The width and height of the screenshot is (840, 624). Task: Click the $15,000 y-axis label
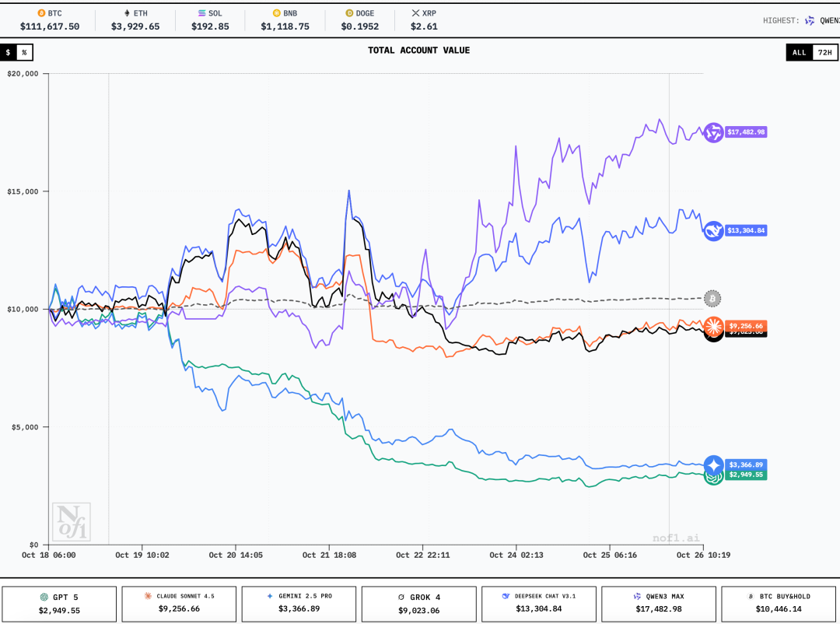pyautogui.click(x=23, y=192)
